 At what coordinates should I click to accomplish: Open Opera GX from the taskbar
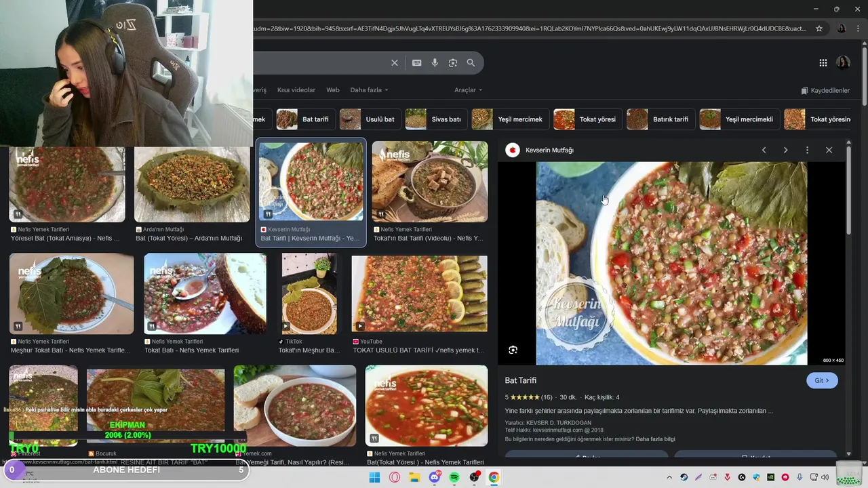click(x=395, y=477)
